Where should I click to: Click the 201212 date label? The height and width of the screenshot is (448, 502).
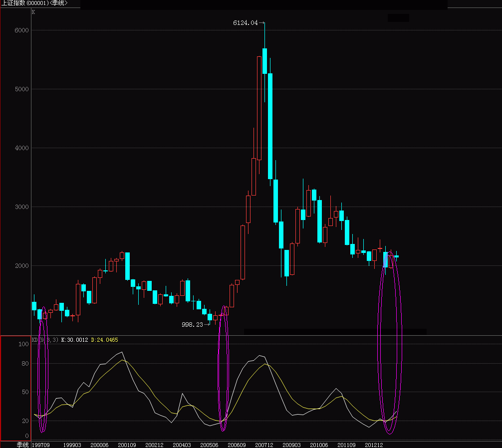click(x=374, y=445)
